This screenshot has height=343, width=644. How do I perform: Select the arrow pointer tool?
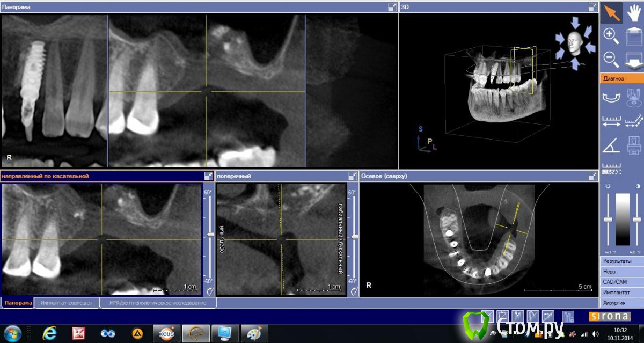click(611, 13)
